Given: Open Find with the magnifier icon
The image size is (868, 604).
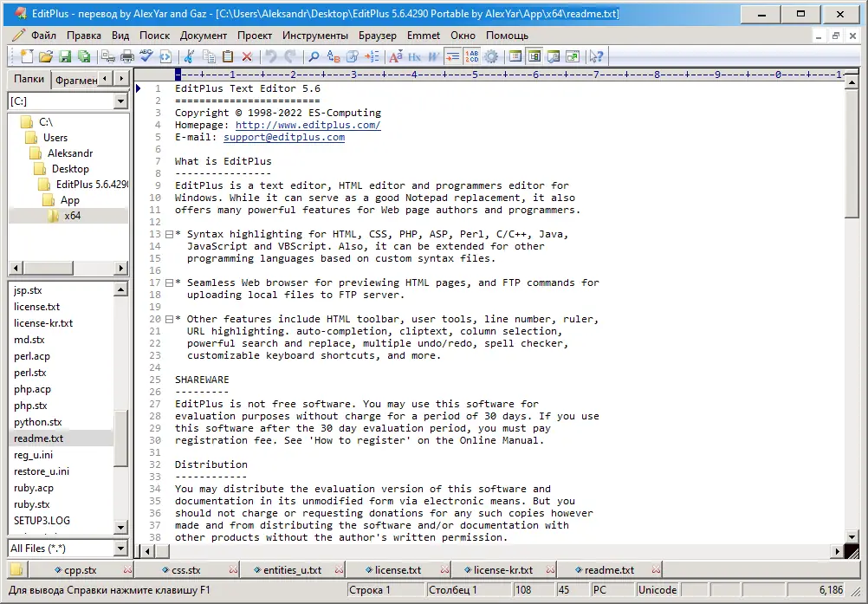Looking at the screenshot, I should [314, 56].
